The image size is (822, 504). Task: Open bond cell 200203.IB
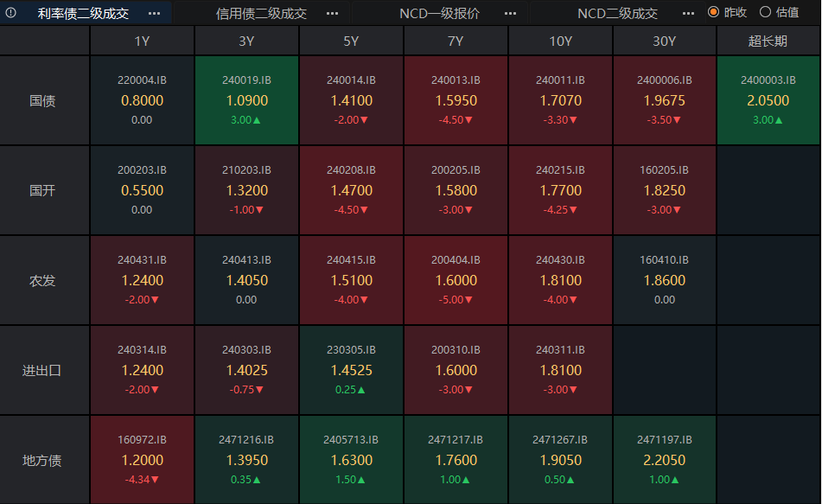pyautogui.click(x=142, y=190)
